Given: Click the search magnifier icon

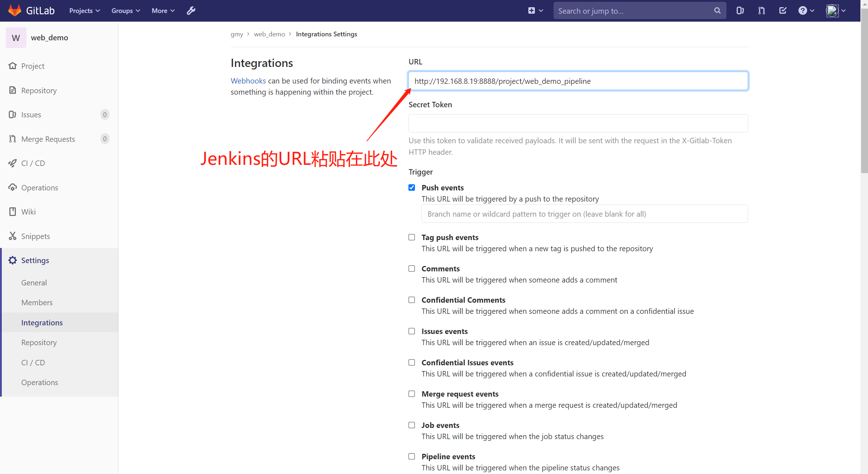Looking at the screenshot, I should [x=717, y=11].
